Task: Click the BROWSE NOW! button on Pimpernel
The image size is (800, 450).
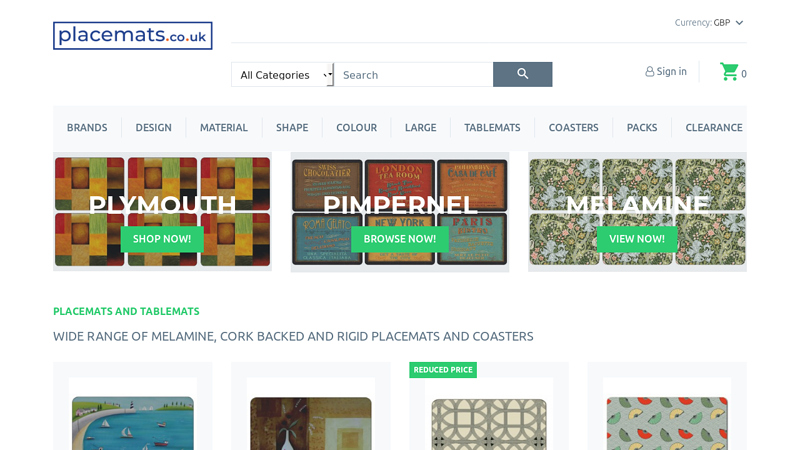Action: pos(400,239)
